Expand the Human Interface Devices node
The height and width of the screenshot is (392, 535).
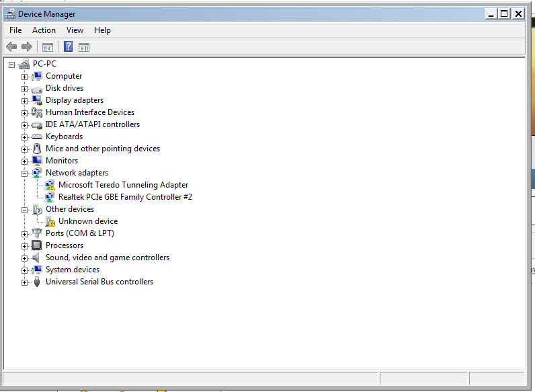click(24, 113)
